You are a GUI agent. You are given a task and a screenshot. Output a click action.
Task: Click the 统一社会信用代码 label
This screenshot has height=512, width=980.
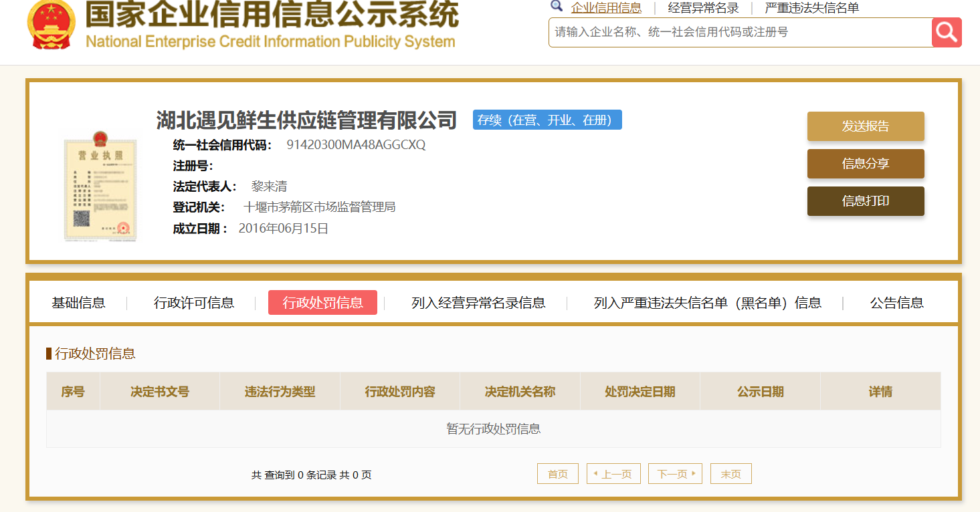(x=223, y=145)
